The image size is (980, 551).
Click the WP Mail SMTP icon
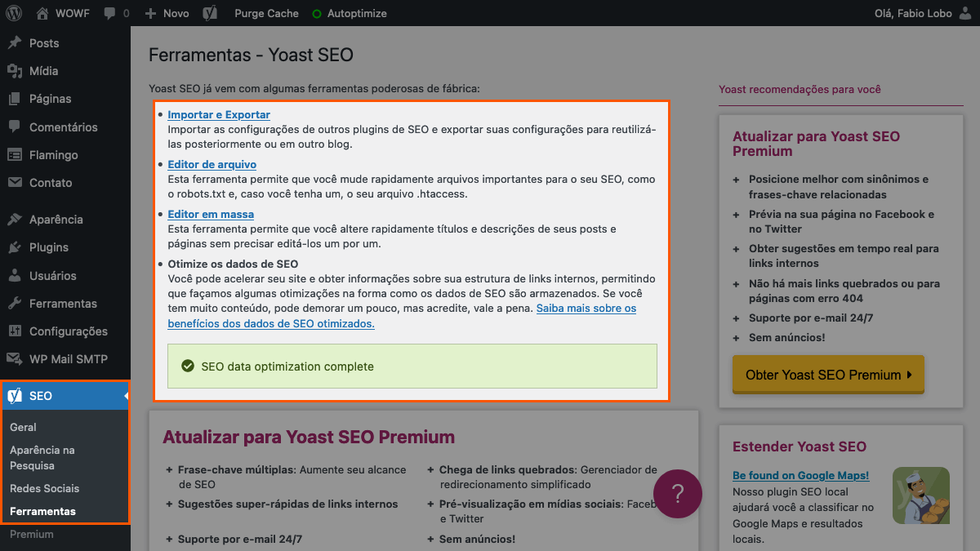[15, 358]
